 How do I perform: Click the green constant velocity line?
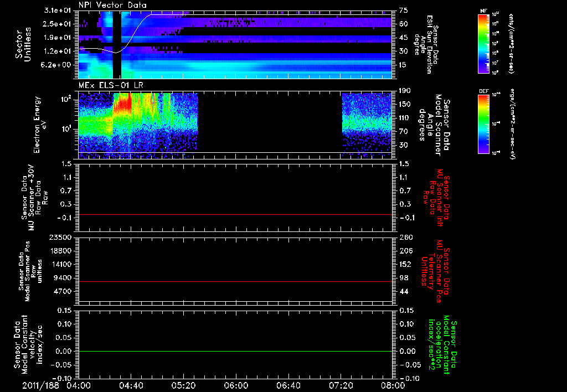[x=235, y=351]
